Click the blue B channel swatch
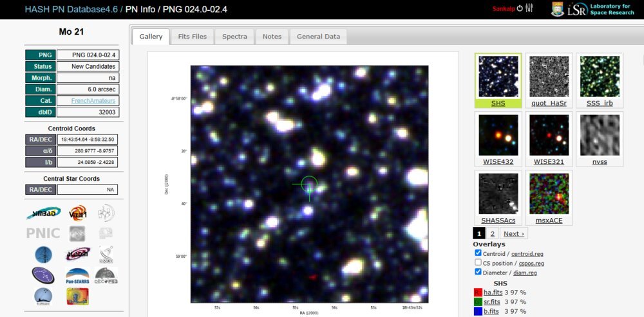 (x=478, y=311)
